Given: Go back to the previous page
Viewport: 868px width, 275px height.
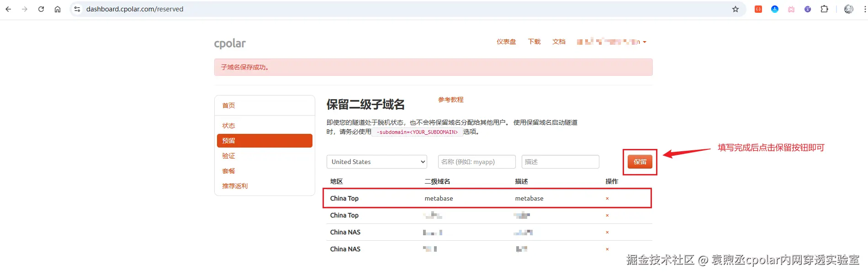Looking at the screenshot, I should [8, 9].
